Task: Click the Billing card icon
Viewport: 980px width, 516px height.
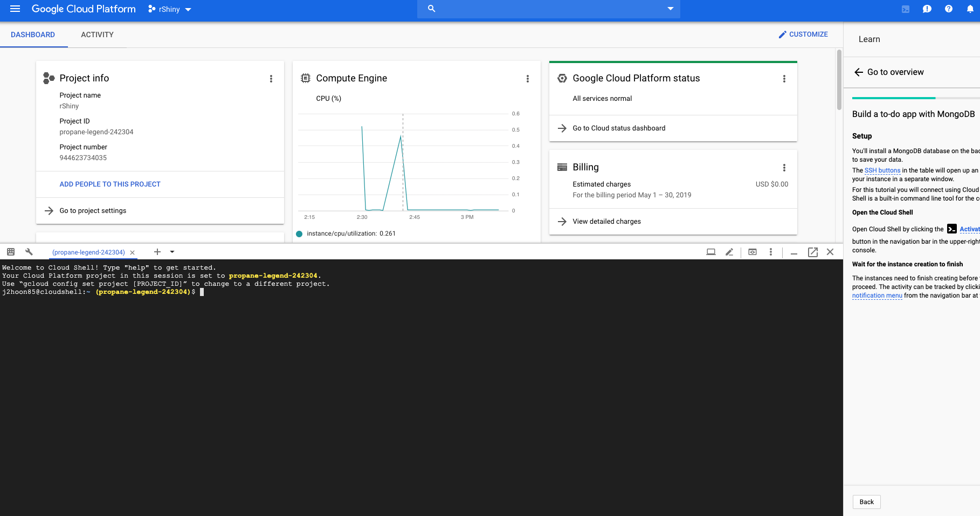Action: pos(562,167)
